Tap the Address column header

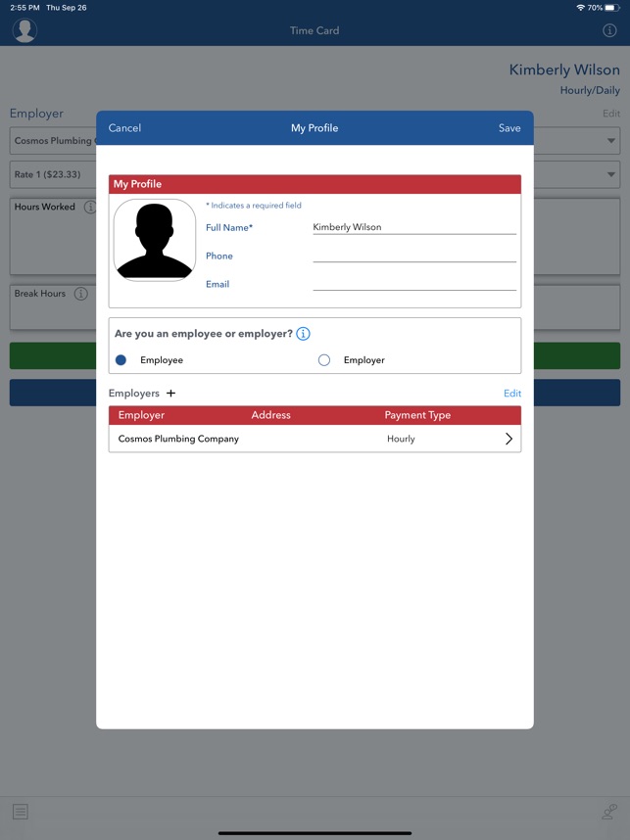[x=270, y=415]
